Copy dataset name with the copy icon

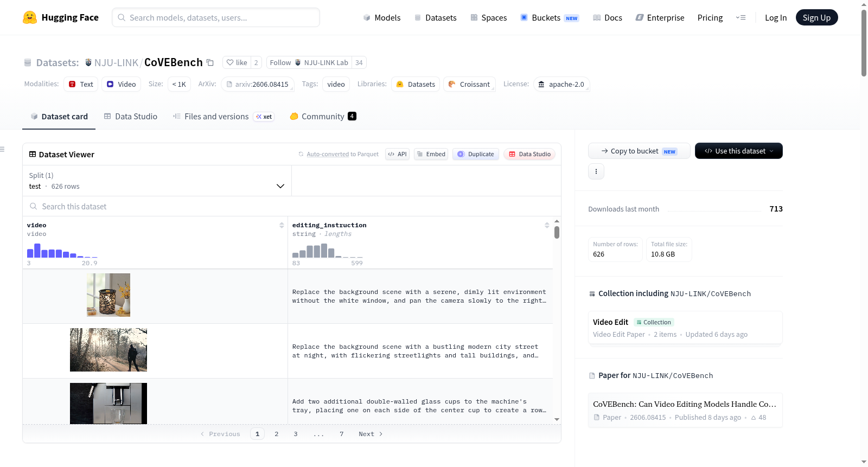[x=210, y=62]
